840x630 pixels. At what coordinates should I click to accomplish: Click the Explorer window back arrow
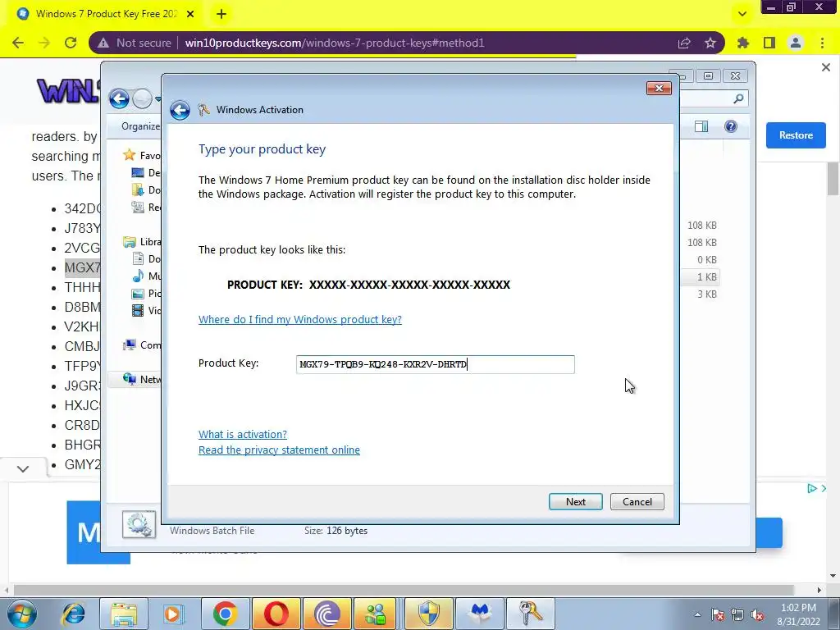(x=119, y=98)
